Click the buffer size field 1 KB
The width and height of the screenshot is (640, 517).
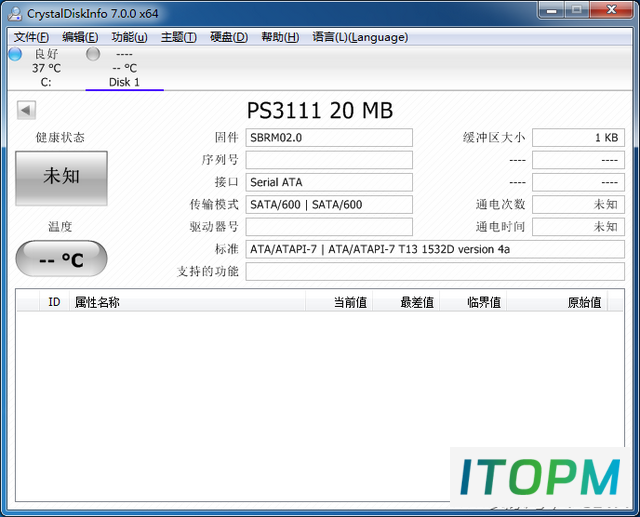pos(578,138)
